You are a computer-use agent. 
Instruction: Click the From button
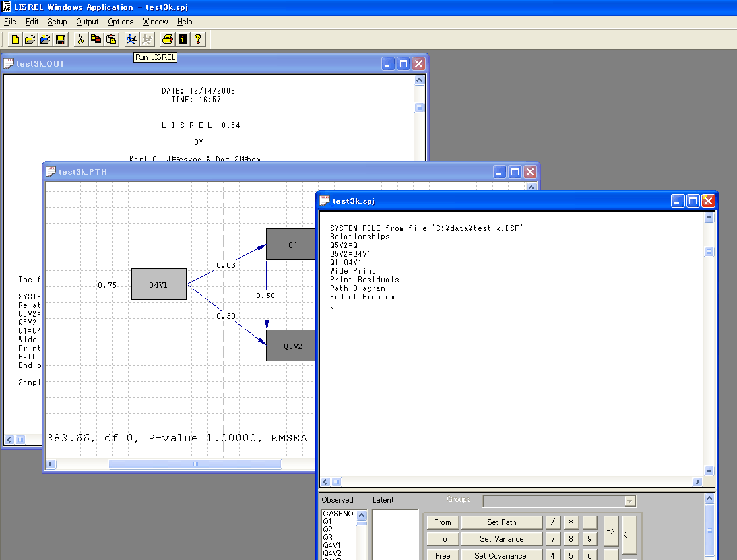click(x=442, y=522)
